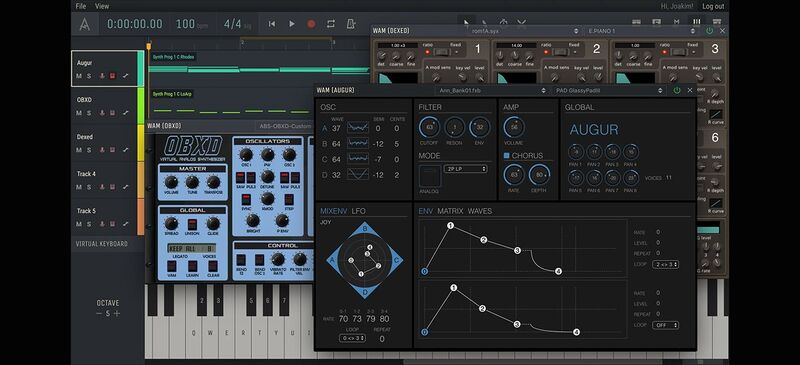The width and height of the screenshot is (800, 365).
Task: Toggle the metronome icon
Action: [351, 24]
